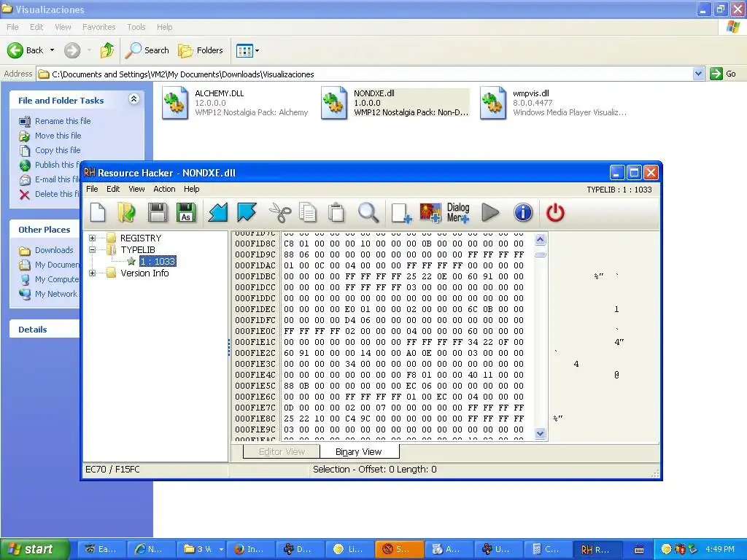
Task: Click the Save As floppy icon
Action: tap(186, 212)
